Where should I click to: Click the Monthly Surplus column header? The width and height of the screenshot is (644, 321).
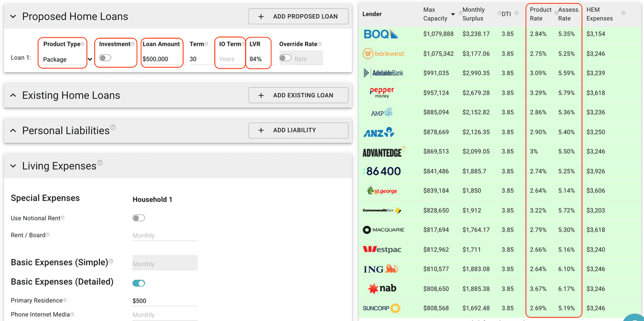[x=473, y=14]
